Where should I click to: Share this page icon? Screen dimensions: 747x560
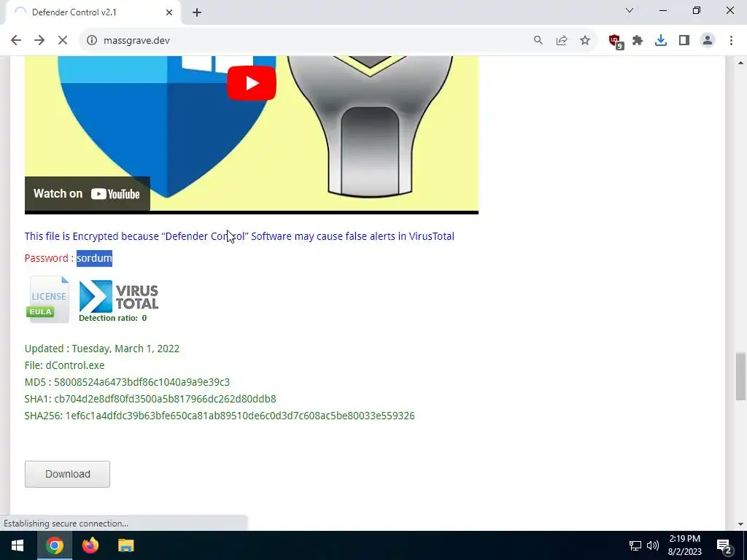click(562, 41)
